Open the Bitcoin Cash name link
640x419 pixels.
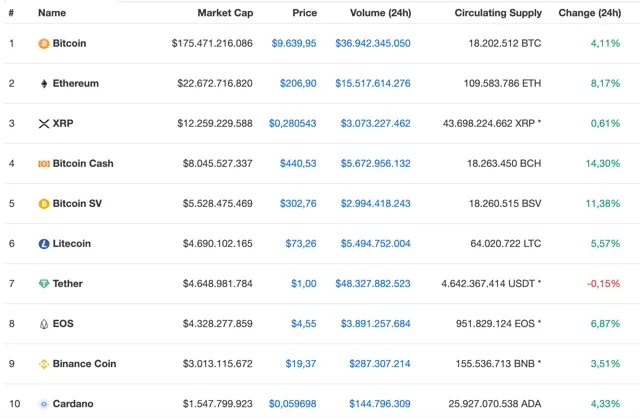83,163
